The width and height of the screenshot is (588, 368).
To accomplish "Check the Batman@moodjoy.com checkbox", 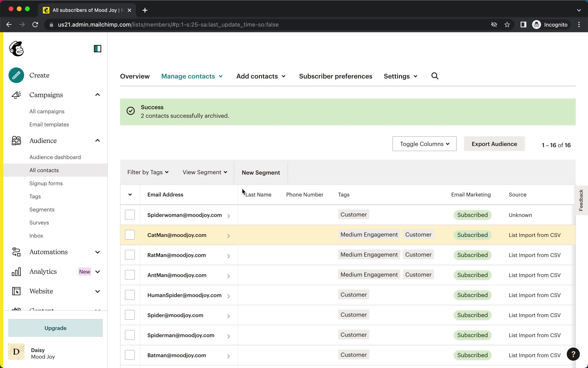I will click(x=130, y=355).
